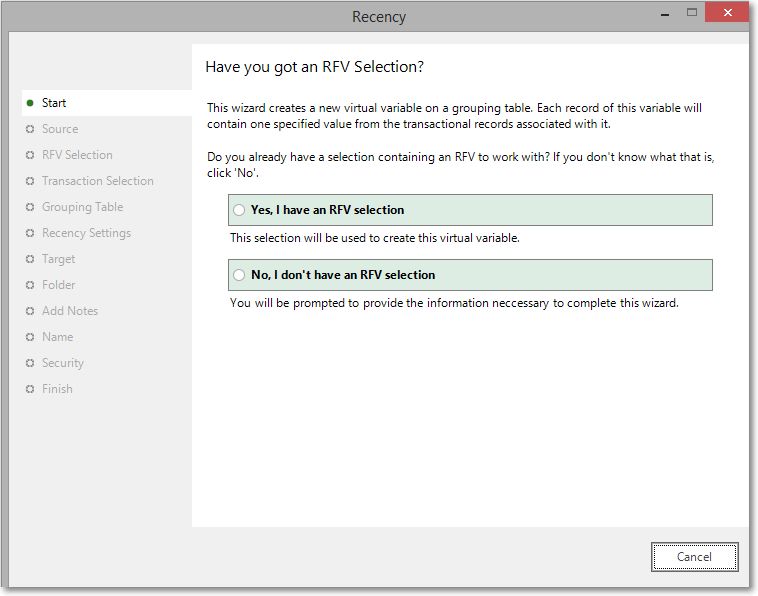Open the Folder step
Viewport: 758px width, 596px height.
(58, 285)
